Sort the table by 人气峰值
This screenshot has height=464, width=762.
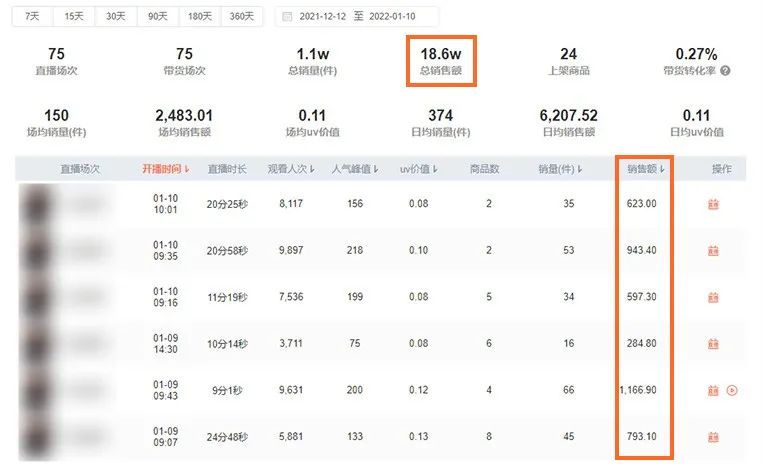355,169
